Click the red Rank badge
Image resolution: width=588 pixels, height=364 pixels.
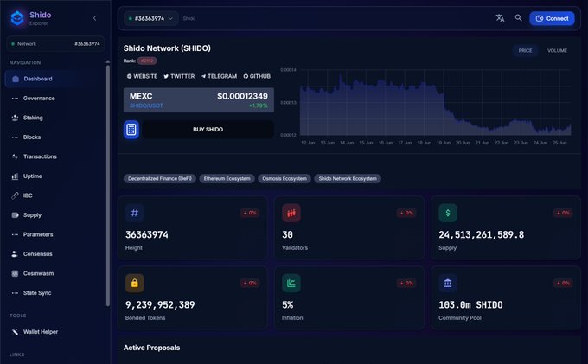147,61
